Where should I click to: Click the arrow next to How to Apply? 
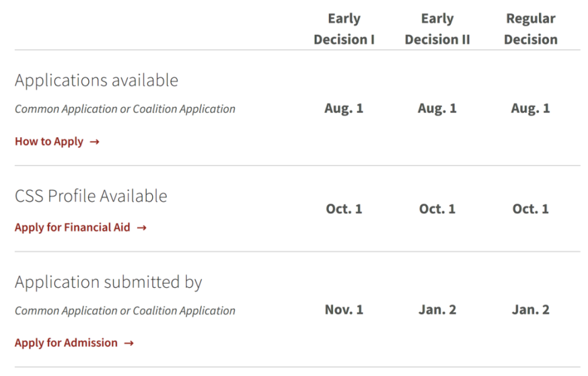(94, 141)
